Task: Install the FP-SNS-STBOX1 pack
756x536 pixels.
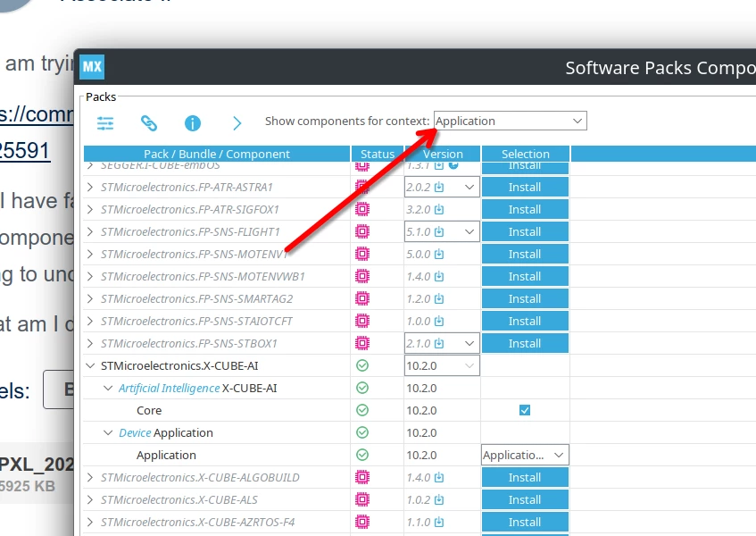Action: 525,344
